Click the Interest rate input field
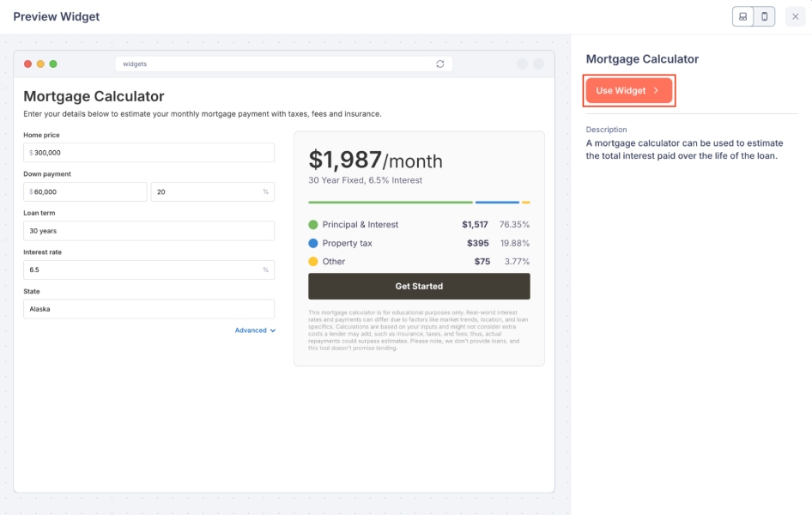This screenshot has width=812, height=515. [x=142, y=270]
